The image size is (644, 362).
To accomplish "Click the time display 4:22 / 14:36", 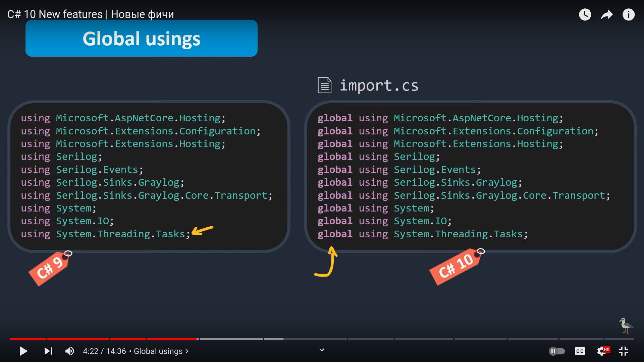I will click(x=104, y=351).
